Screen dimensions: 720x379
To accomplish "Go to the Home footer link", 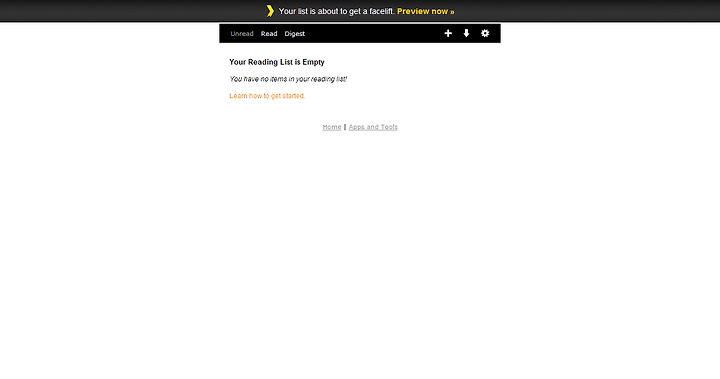I will (332, 127).
